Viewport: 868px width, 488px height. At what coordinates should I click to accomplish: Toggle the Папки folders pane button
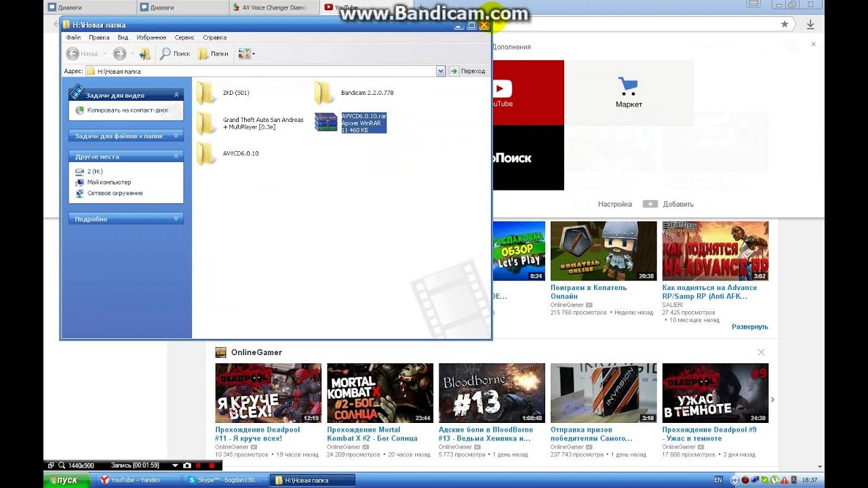point(213,54)
